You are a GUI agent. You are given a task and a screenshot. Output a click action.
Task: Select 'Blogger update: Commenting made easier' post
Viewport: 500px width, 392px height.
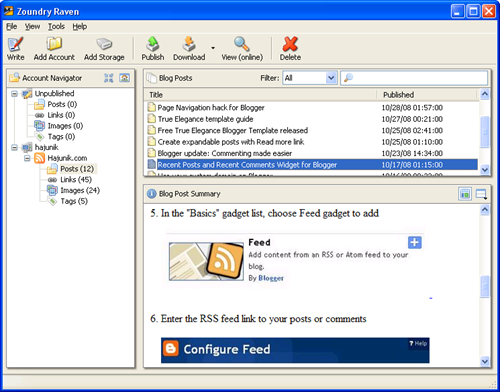click(225, 153)
